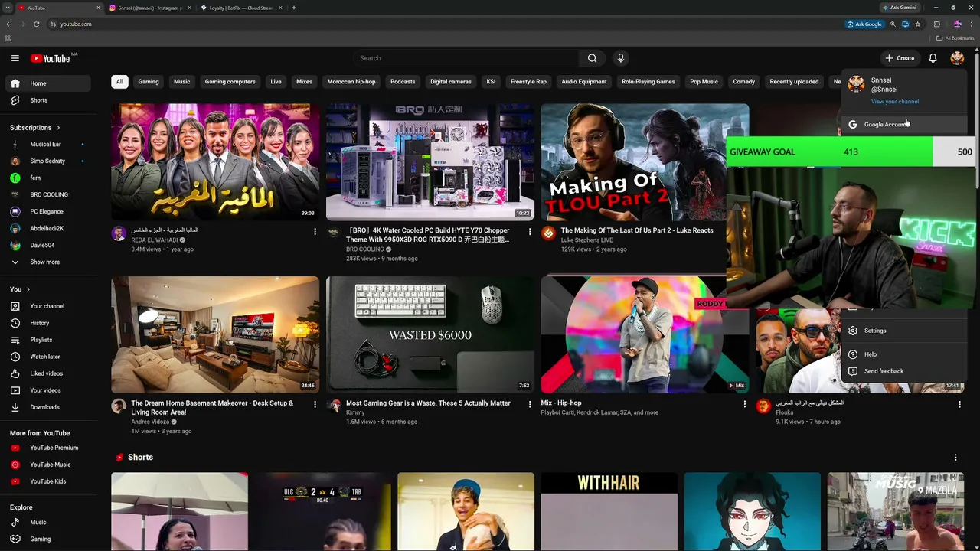Bookmark this page with the star icon
The image size is (980, 551).
coord(918,24)
